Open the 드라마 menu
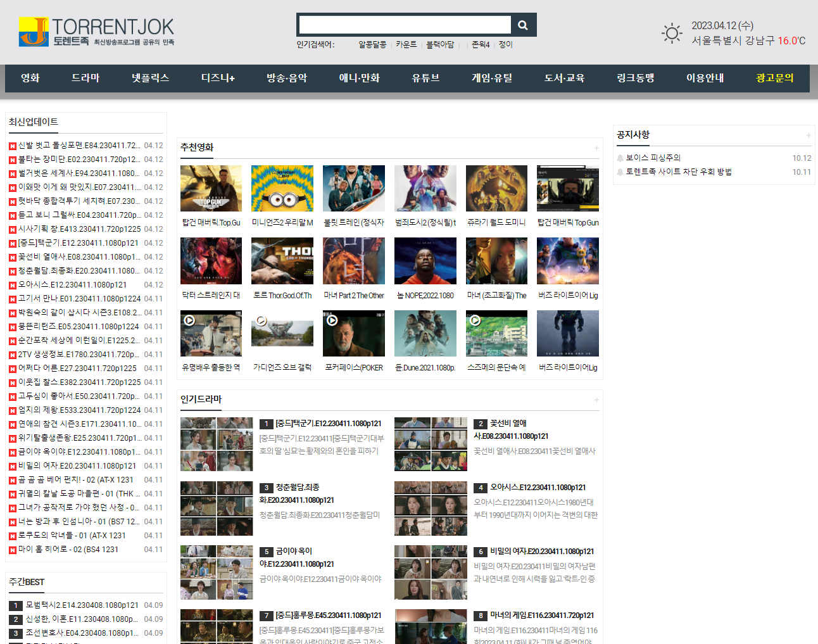 (x=85, y=78)
